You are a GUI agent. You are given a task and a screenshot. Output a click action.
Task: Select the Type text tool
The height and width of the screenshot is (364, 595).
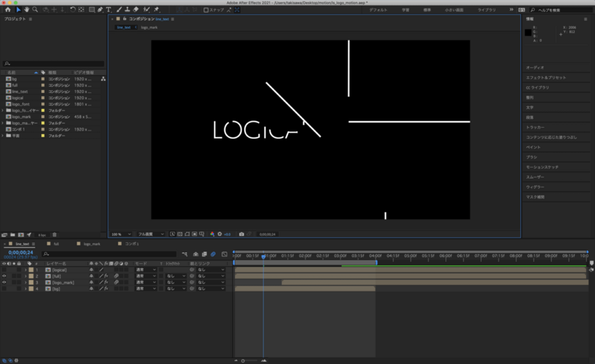click(109, 9)
